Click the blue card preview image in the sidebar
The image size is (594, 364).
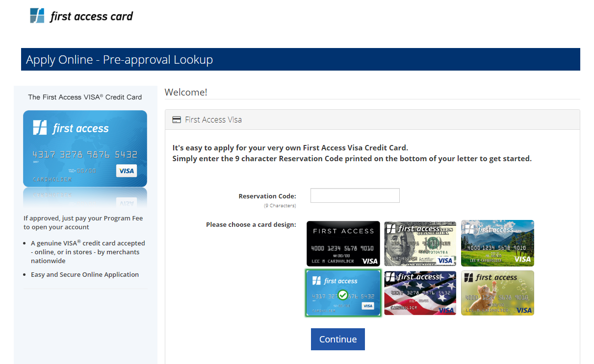point(85,148)
